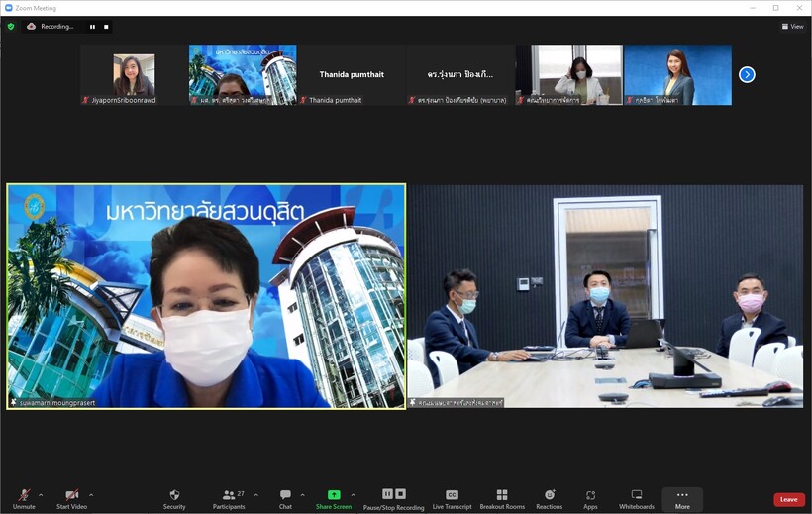The width and height of the screenshot is (812, 514).
Task: Maximize the Zoom Meeting window
Action: pos(775,8)
